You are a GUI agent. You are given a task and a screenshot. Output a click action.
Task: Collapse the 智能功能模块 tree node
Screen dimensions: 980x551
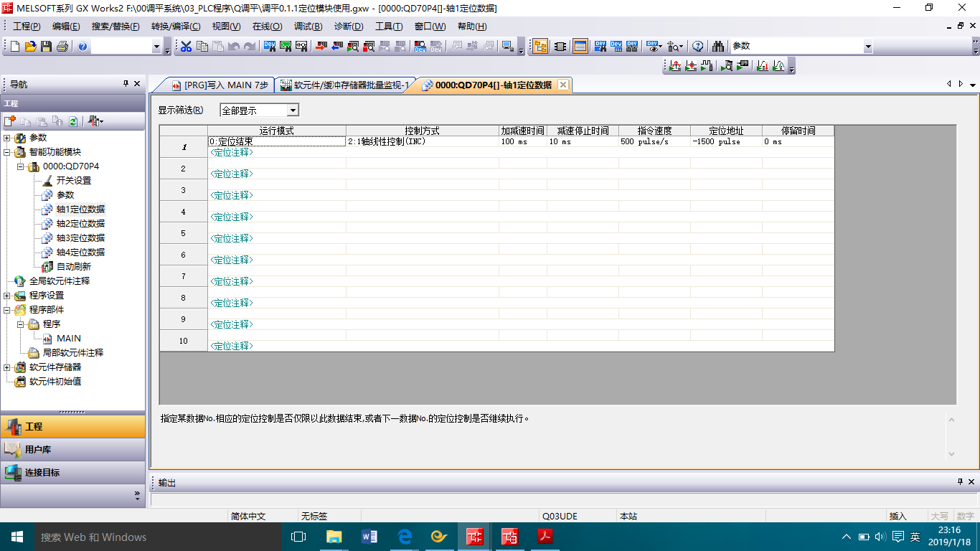pyautogui.click(x=7, y=152)
